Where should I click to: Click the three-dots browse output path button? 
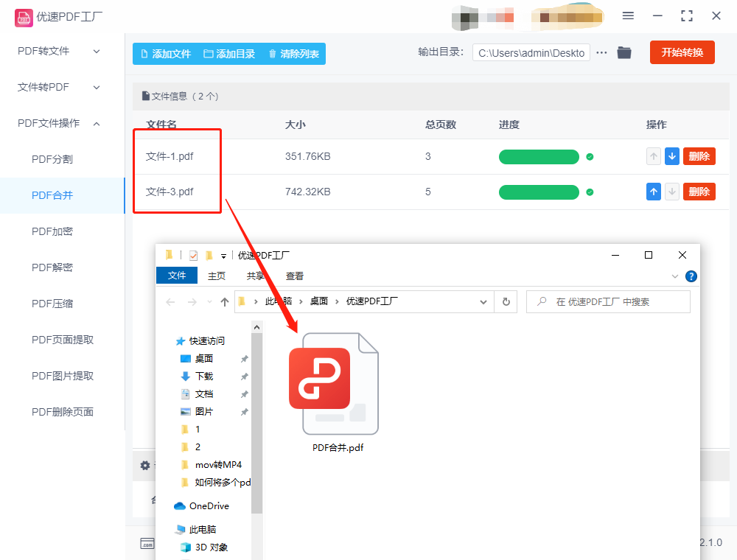pos(601,52)
